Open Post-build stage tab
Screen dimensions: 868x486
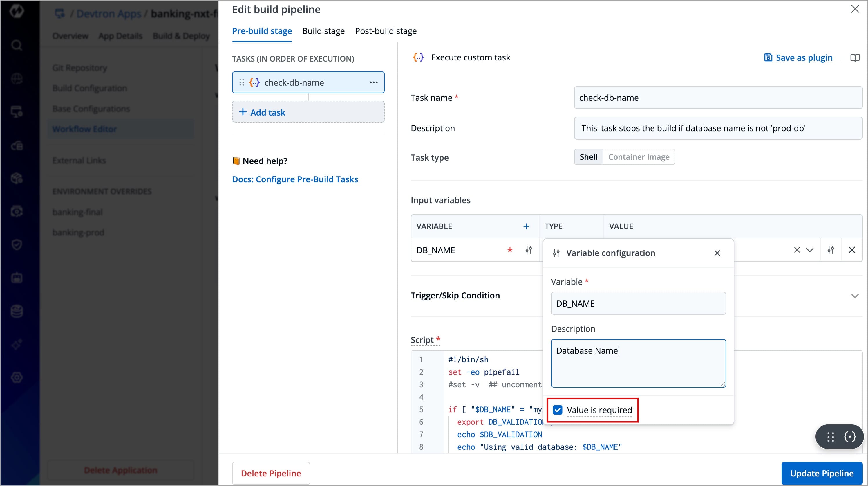click(x=386, y=31)
